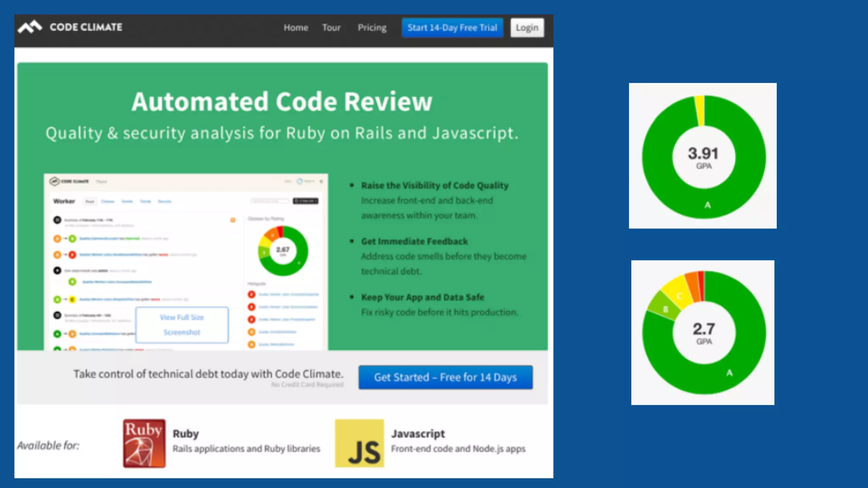Go to the Pricing page

372,28
